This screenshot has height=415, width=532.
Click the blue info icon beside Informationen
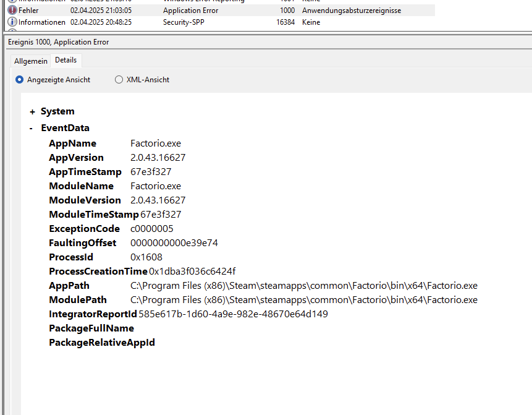click(x=12, y=22)
